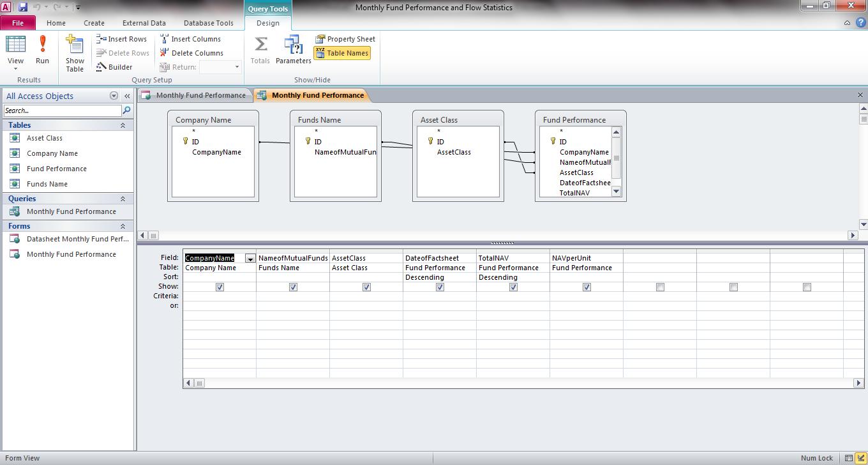
Task: Open query Parameters dialog
Action: (x=294, y=50)
